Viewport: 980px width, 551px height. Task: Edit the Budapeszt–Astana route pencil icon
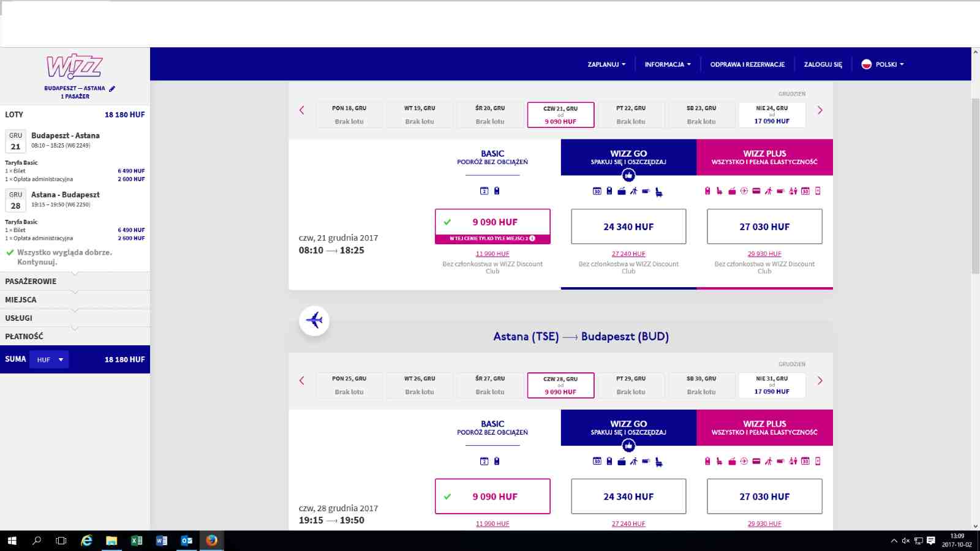112,89
